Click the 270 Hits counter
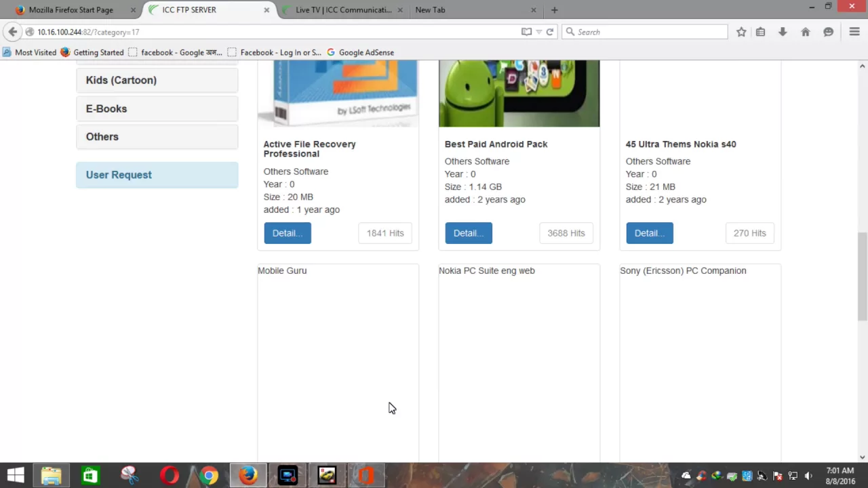This screenshot has height=488, width=868. pyautogui.click(x=749, y=233)
